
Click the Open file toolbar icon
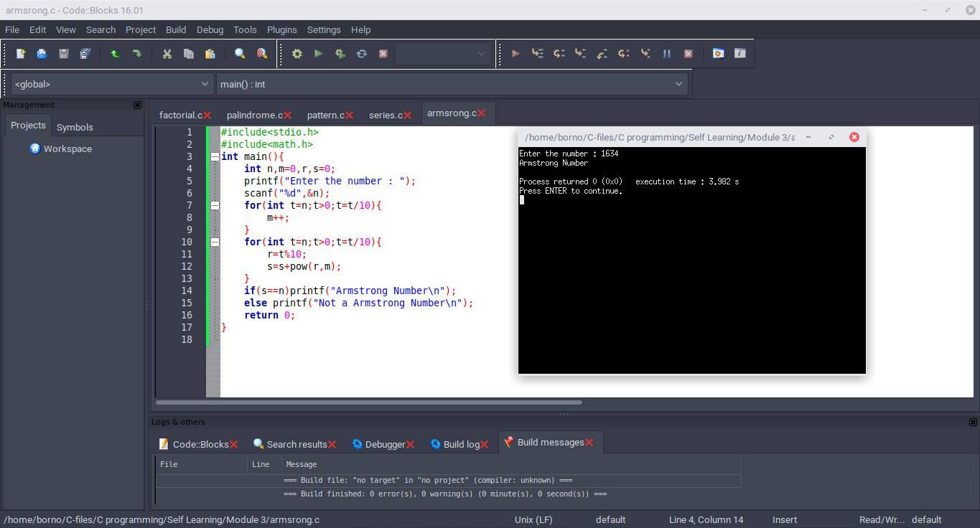coord(42,54)
